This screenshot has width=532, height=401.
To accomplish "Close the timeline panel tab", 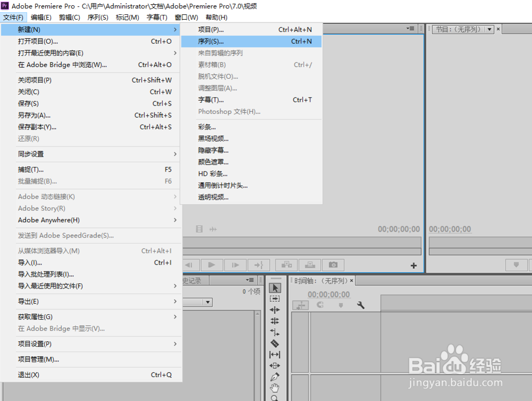I will pos(352,281).
